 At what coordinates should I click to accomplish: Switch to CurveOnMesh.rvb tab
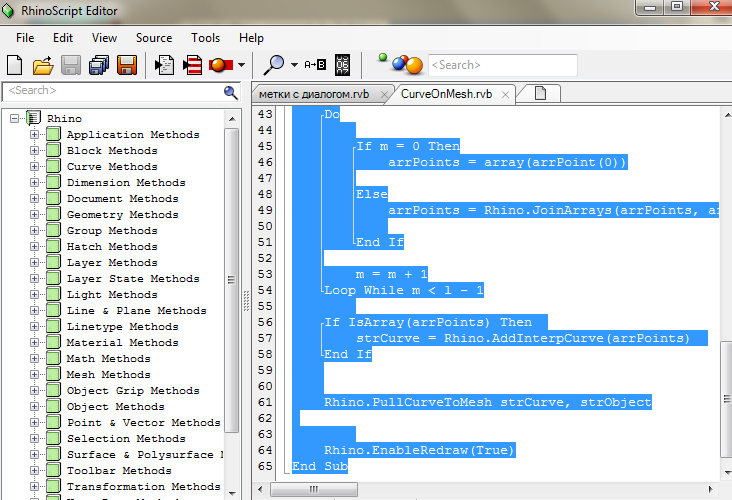click(x=446, y=94)
